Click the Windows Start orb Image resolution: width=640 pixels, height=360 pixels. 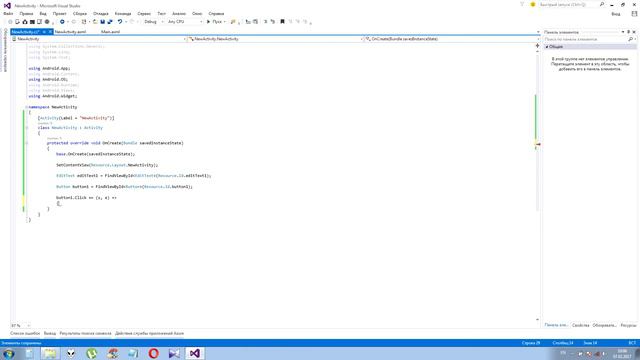tap(9, 353)
